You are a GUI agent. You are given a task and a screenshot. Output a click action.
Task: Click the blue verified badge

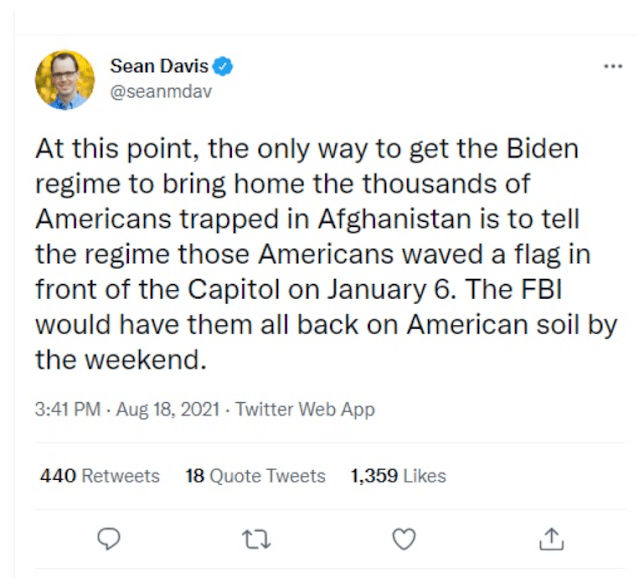(224, 67)
